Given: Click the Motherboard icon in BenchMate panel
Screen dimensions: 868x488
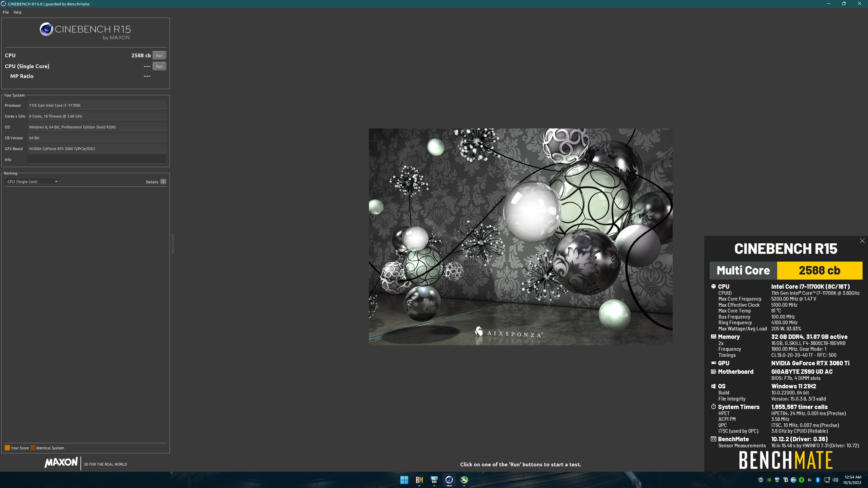Looking at the screenshot, I should 713,371.
